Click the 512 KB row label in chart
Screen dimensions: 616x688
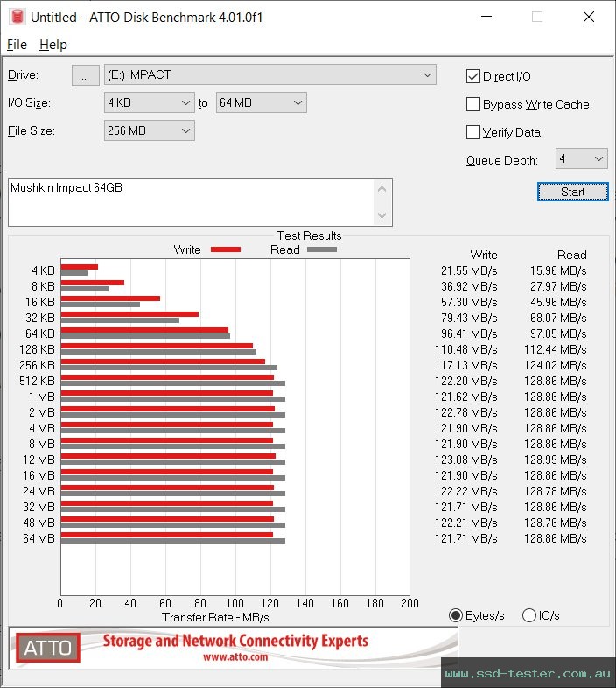click(x=37, y=381)
